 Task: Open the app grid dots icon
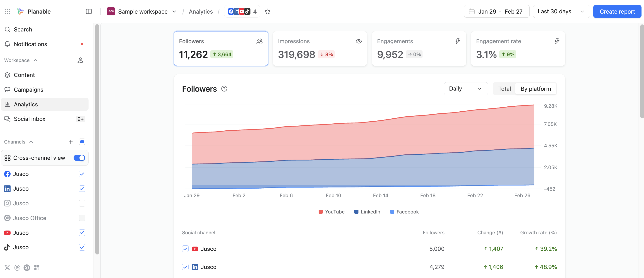pos(7,12)
